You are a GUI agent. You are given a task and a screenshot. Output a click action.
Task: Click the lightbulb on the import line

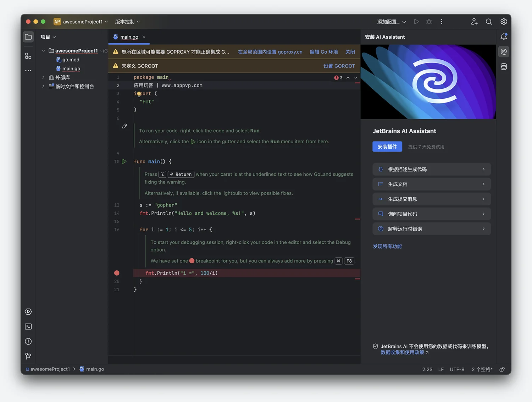tap(139, 94)
